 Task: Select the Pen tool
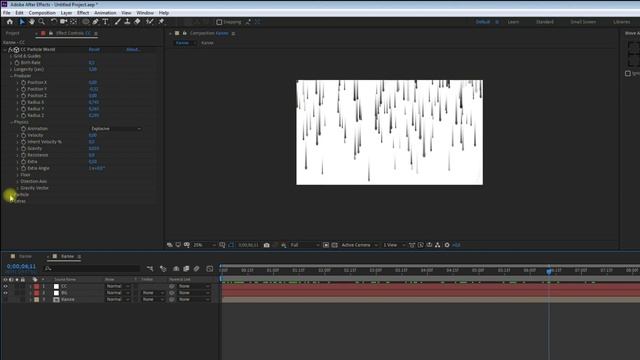(96, 22)
